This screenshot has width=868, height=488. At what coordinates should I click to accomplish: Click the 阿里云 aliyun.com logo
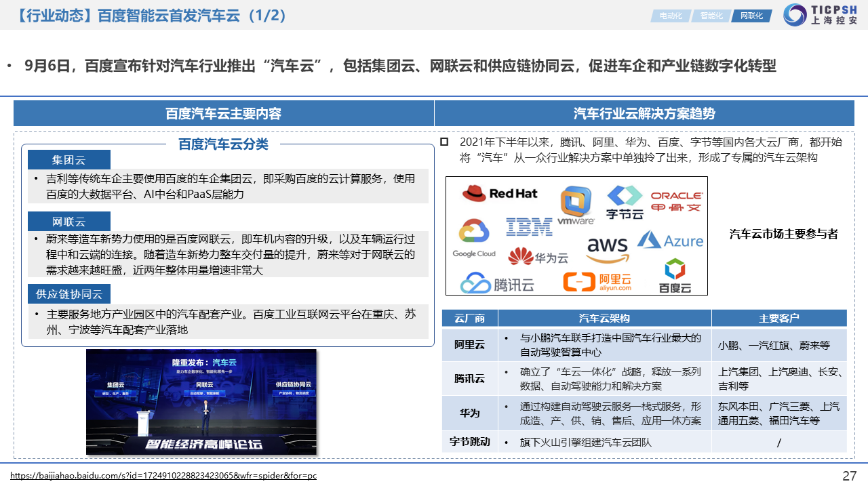597,282
